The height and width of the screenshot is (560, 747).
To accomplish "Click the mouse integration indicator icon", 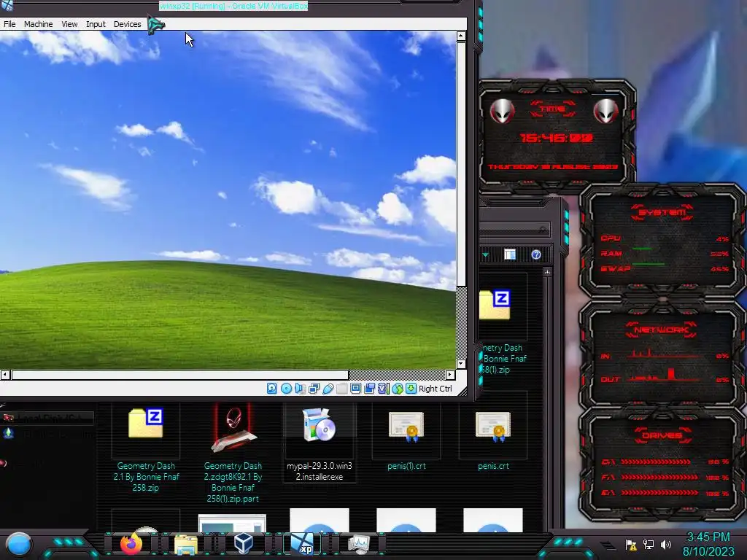I will 398,389.
